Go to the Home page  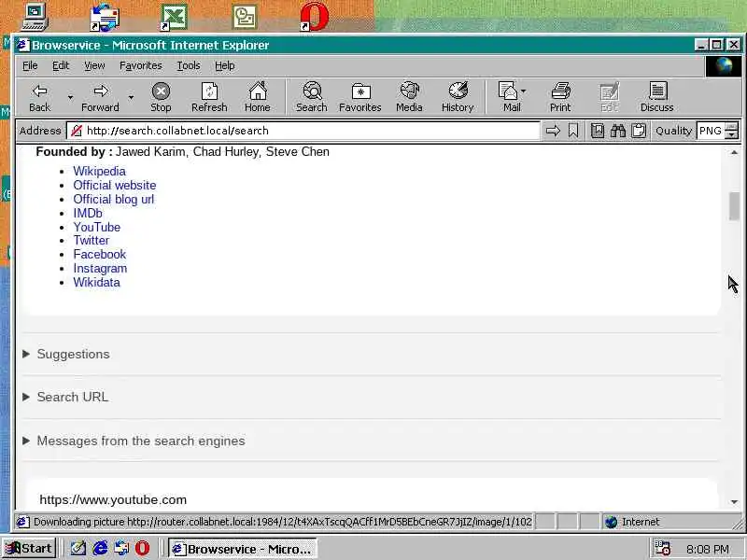coord(258,98)
